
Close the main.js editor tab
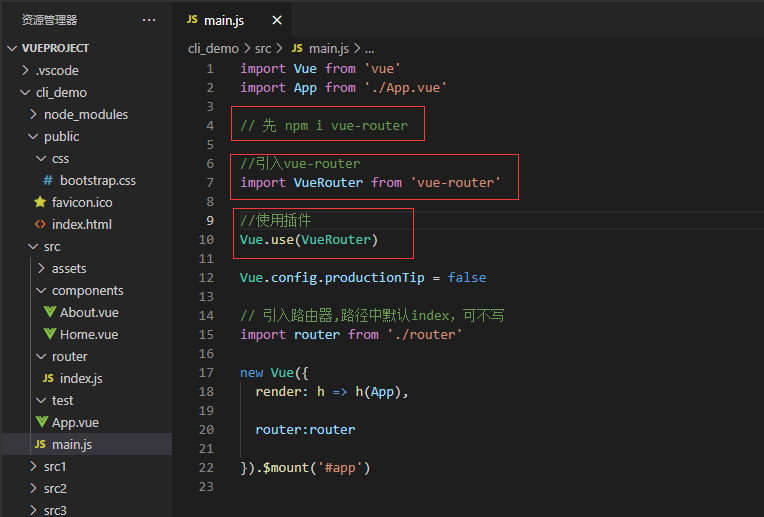(277, 20)
